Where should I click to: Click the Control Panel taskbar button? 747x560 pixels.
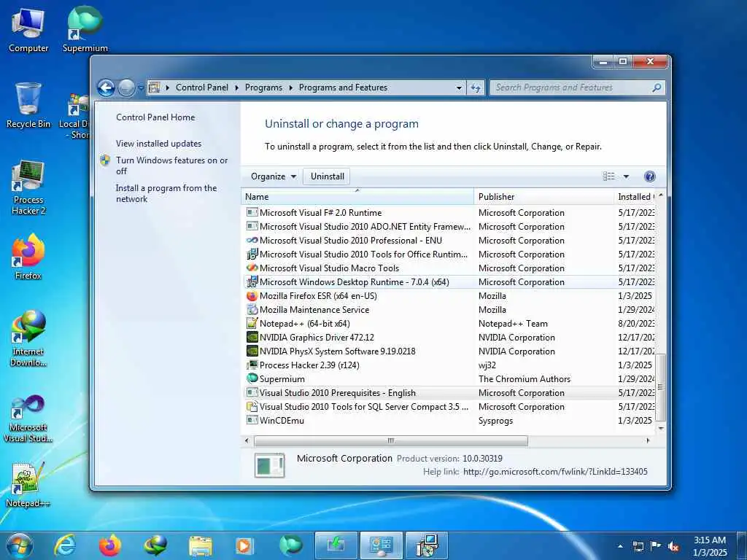tap(381, 545)
